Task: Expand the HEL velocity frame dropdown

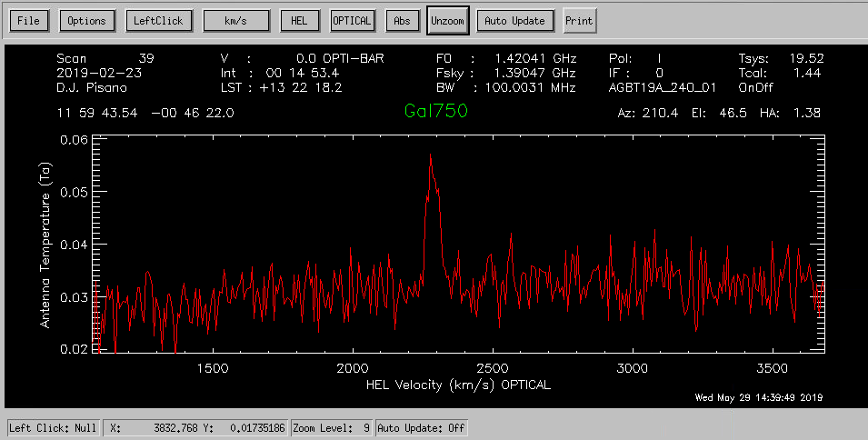Action: [x=299, y=21]
